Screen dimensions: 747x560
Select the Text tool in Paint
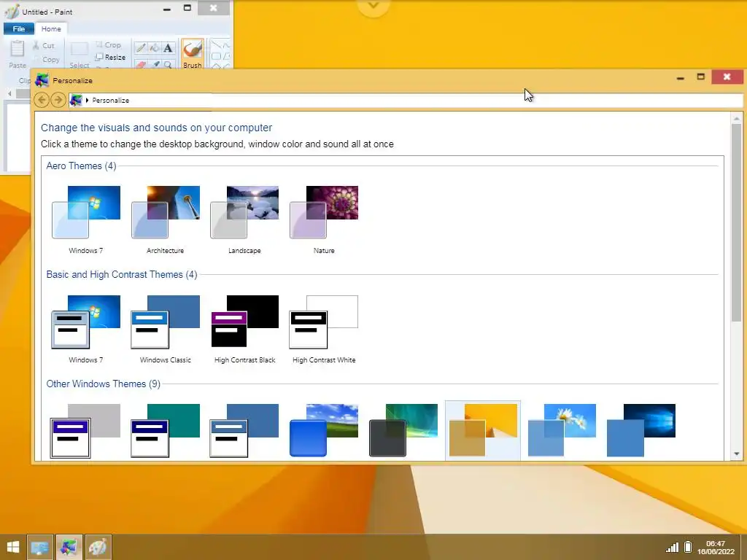coord(168,47)
